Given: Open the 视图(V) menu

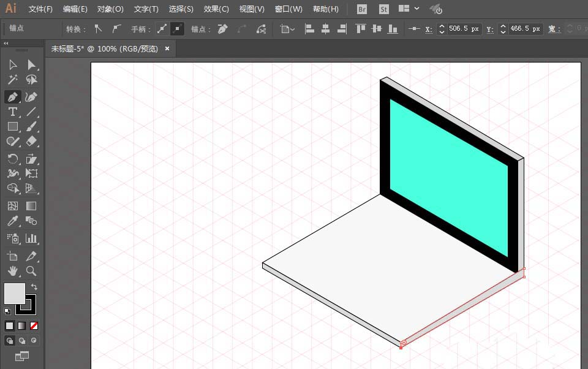Looking at the screenshot, I should (252, 9).
